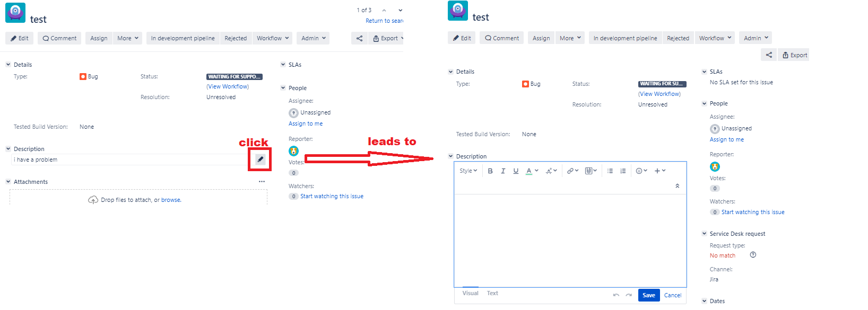Screen dimensions: 868x310
Task: Open the Attachments three-dots options menu
Action: tap(262, 182)
